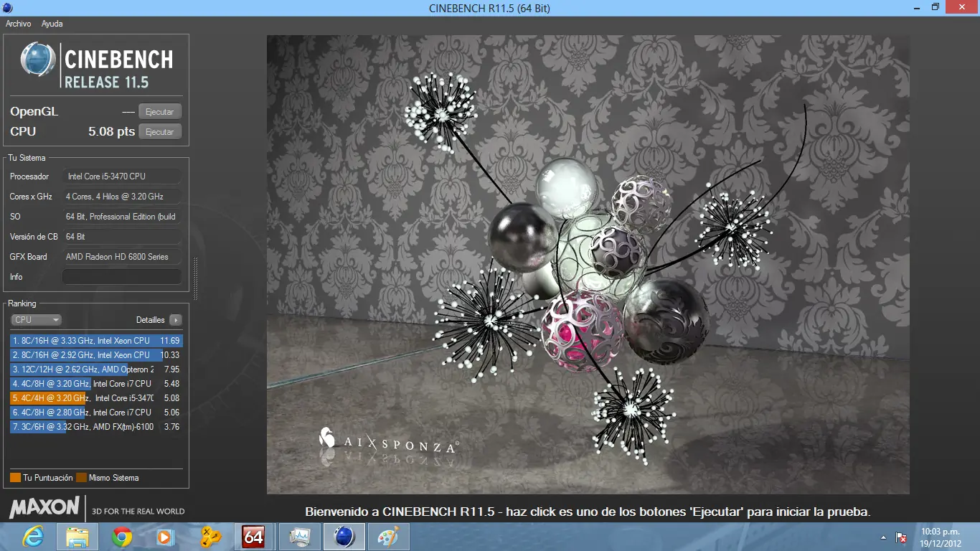Viewport: 980px width, 551px height.
Task: Switch to the red '64' app on the taskbar
Action: [253, 537]
